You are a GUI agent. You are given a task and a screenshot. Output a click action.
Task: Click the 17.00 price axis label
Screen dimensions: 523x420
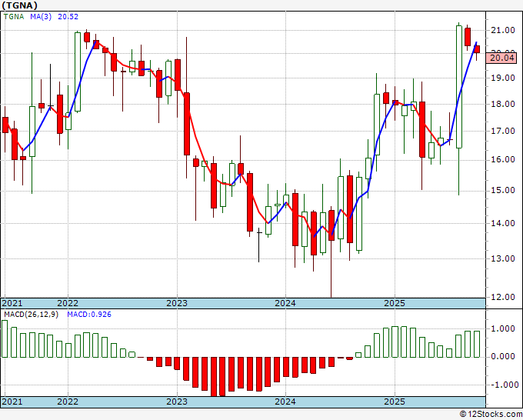(503, 131)
